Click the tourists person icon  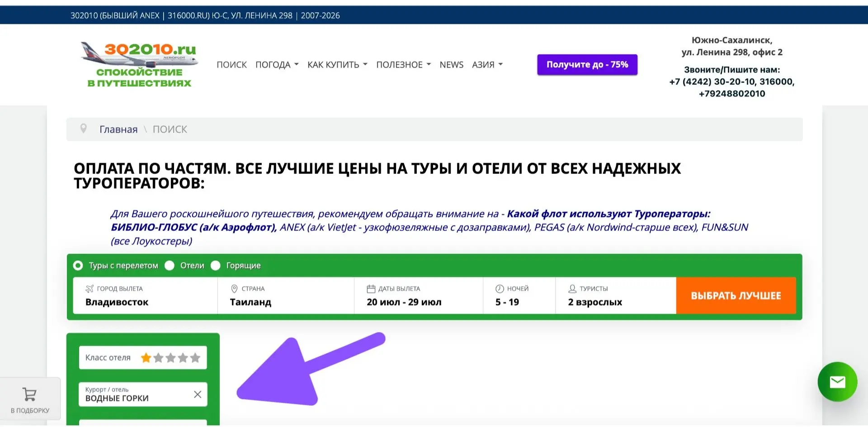tap(572, 289)
